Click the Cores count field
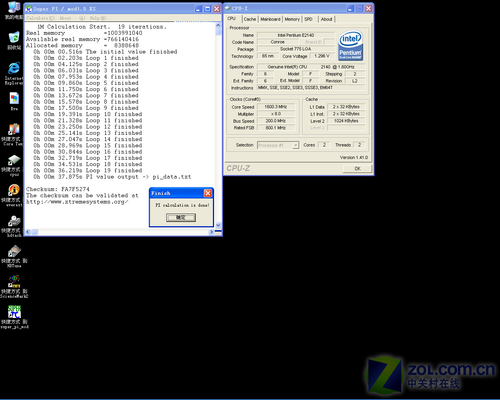The image size is (500, 400). (324, 145)
